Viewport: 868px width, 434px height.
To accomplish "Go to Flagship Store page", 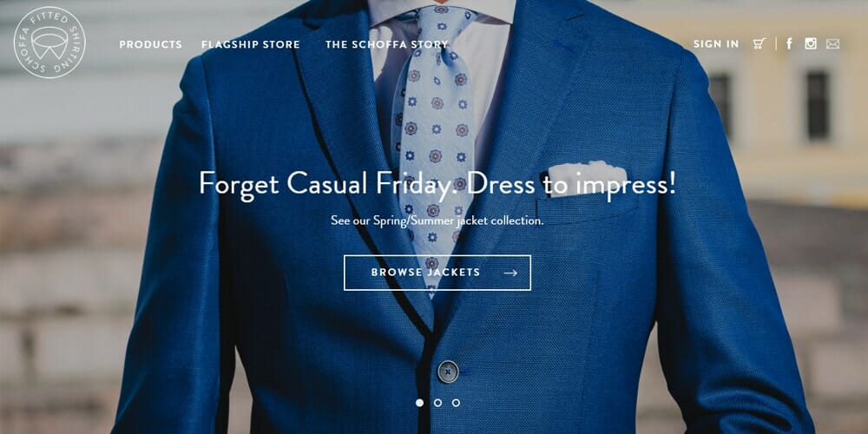I will [x=251, y=44].
